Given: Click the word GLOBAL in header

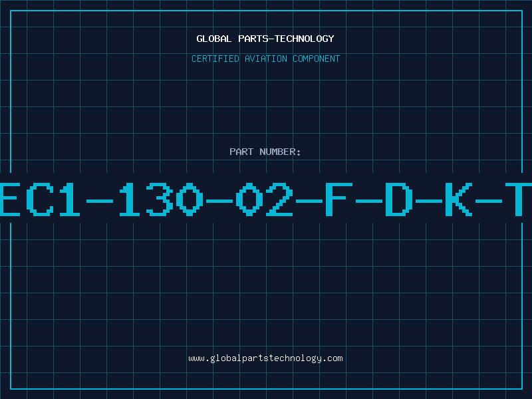Looking at the screenshot, I should [214, 39].
